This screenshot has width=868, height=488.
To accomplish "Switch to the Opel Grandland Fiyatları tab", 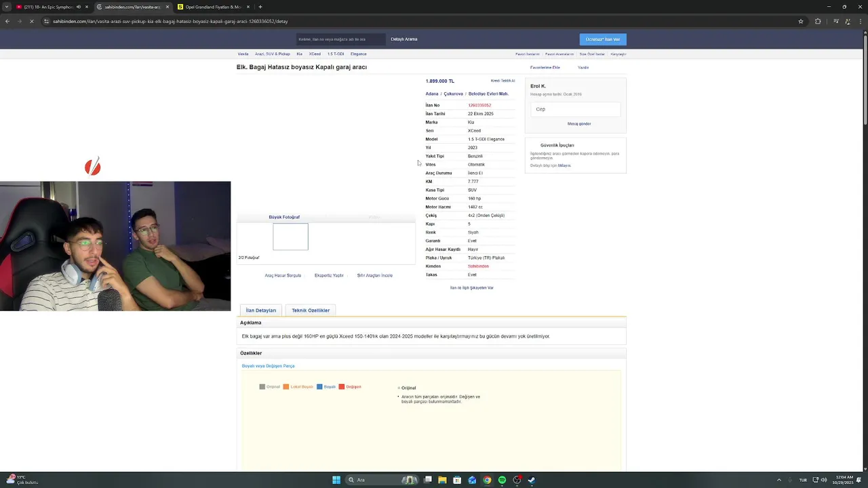I will pyautogui.click(x=213, y=7).
